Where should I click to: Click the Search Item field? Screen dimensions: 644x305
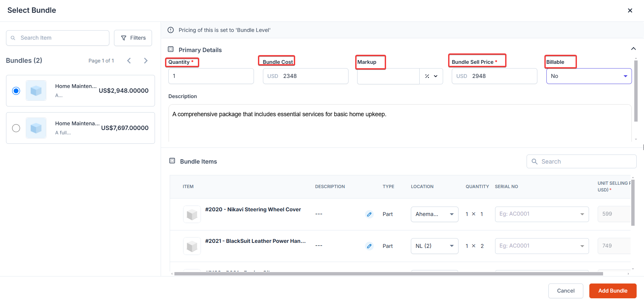(x=58, y=38)
